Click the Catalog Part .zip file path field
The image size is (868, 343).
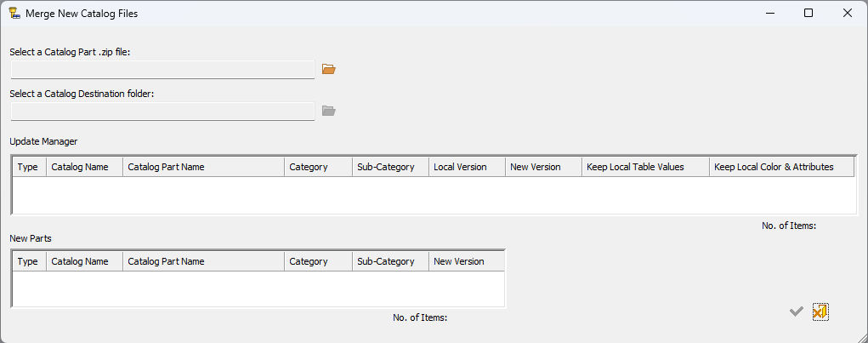tap(162, 70)
